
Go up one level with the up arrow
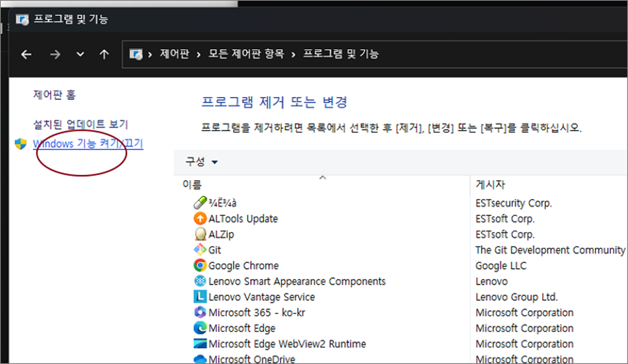coord(104,54)
